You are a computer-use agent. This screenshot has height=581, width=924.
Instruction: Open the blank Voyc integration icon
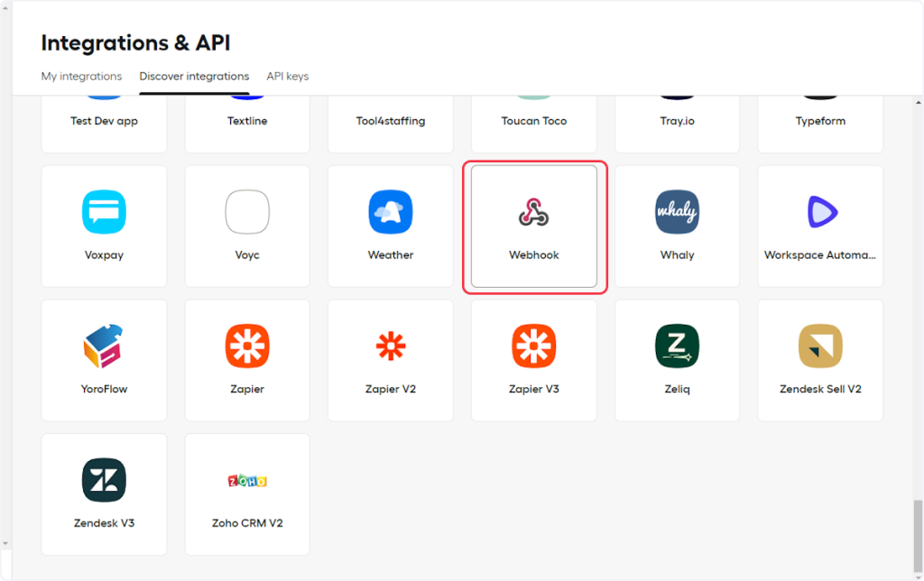coord(247,212)
